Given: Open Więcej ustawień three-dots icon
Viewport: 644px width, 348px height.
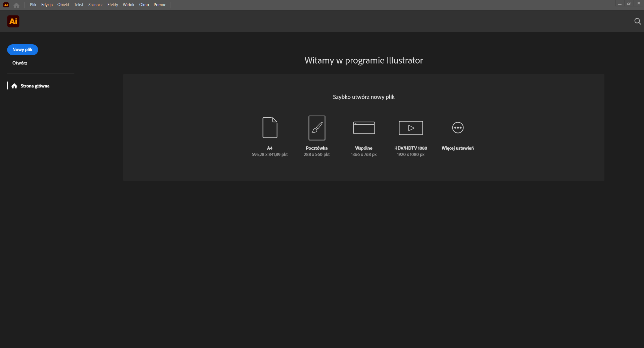Looking at the screenshot, I should pos(458,128).
